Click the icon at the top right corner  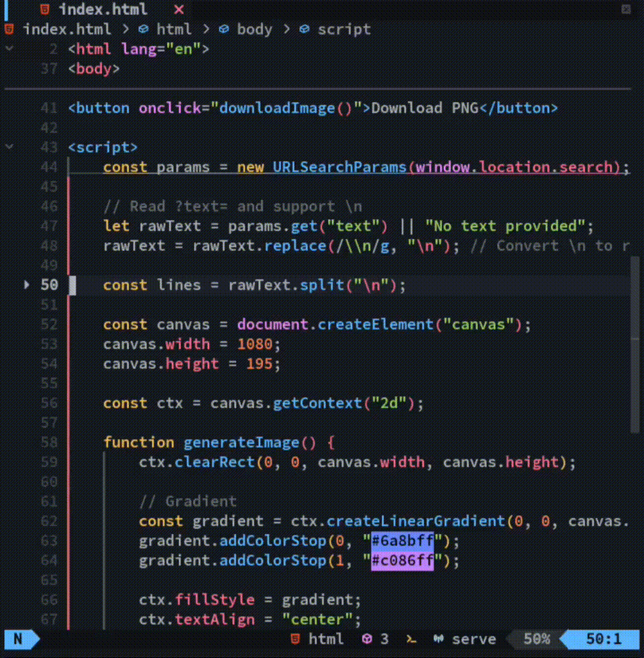click(625, 9)
